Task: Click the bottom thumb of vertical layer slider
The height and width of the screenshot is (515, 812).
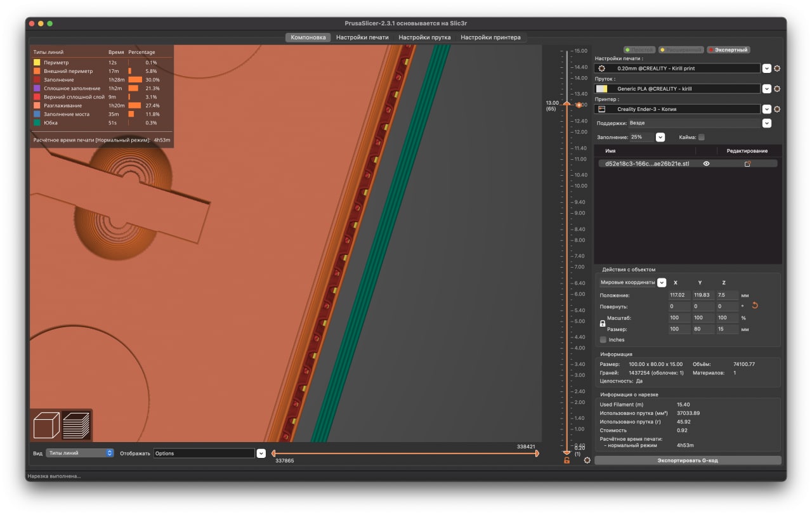Action: [x=566, y=452]
